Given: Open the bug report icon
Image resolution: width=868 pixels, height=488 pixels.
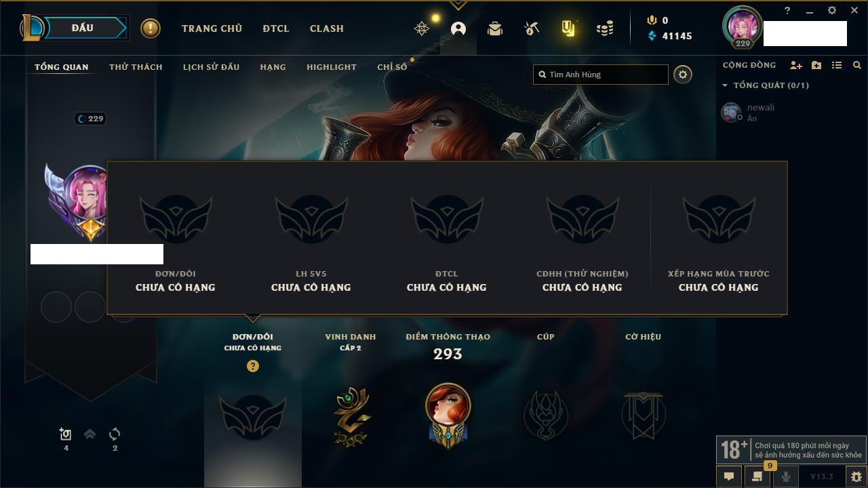Looking at the screenshot, I should pos(856,476).
